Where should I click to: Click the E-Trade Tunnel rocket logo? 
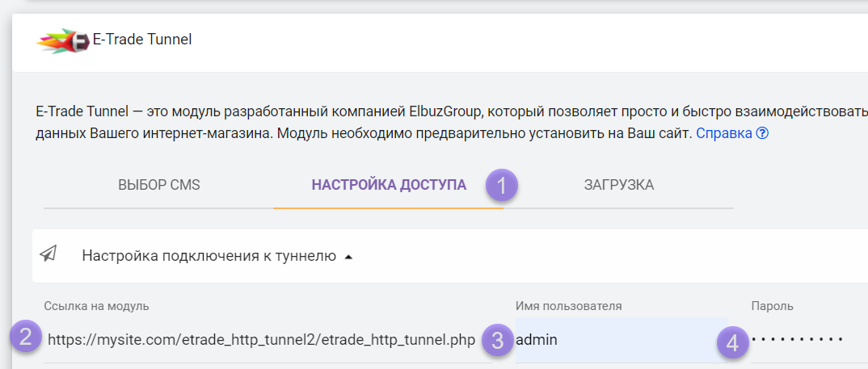click(63, 40)
